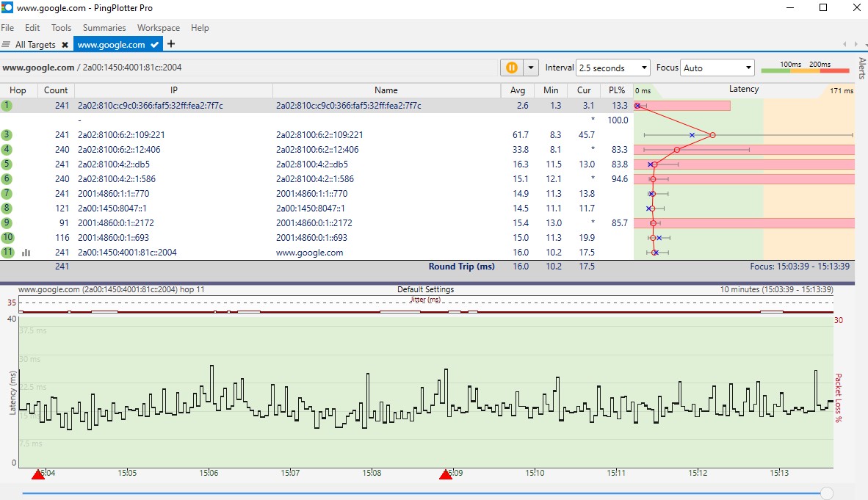Click the red triangle marker near 15:09

point(446,474)
